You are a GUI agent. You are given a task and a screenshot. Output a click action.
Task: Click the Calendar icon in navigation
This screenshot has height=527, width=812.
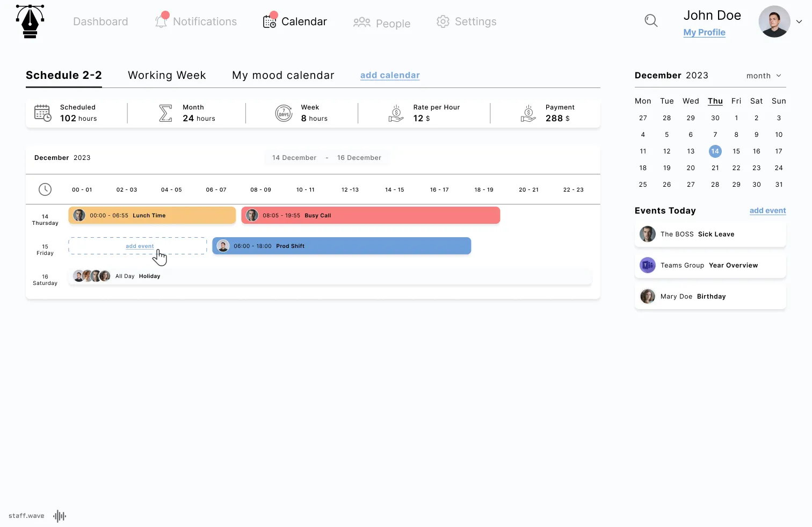[270, 21]
